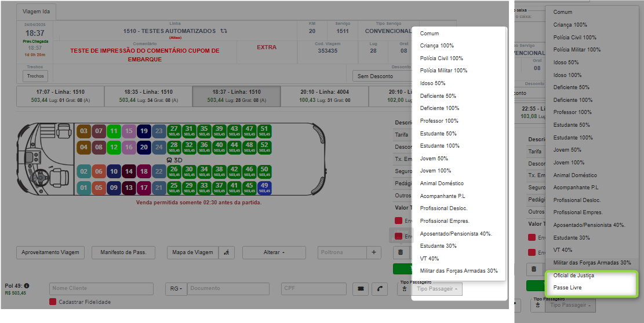Click the phone icon right of the CPF field
The height and width of the screenshot is (323, 644).
pos(380,289)
